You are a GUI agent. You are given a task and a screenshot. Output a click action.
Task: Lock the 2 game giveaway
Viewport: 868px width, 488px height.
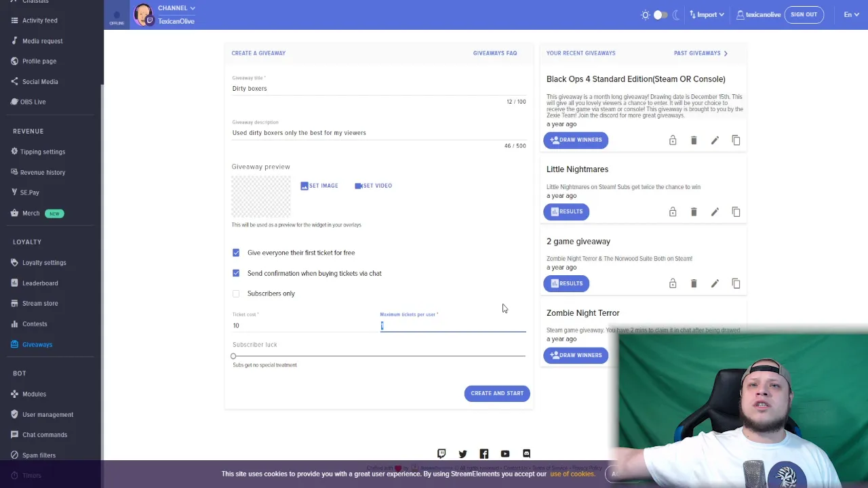pos(673,284)
